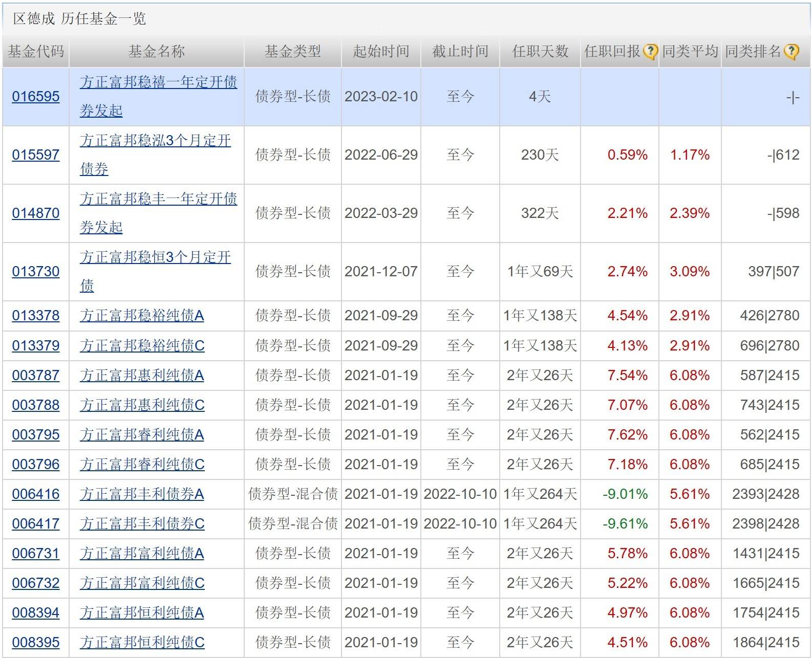Open 方正富邦恒利纯债A fund page
Viewport: 812px width, 658px height.
[x=142, y=613]
